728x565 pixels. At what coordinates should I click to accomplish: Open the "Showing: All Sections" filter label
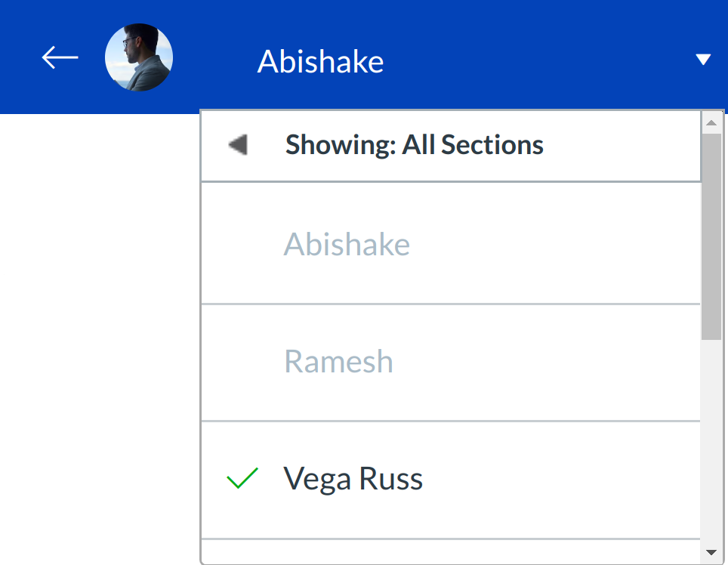(414, 144)
